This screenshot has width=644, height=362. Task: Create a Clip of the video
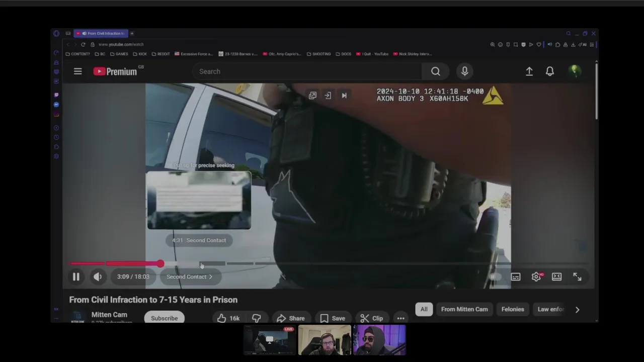(372, 318)
